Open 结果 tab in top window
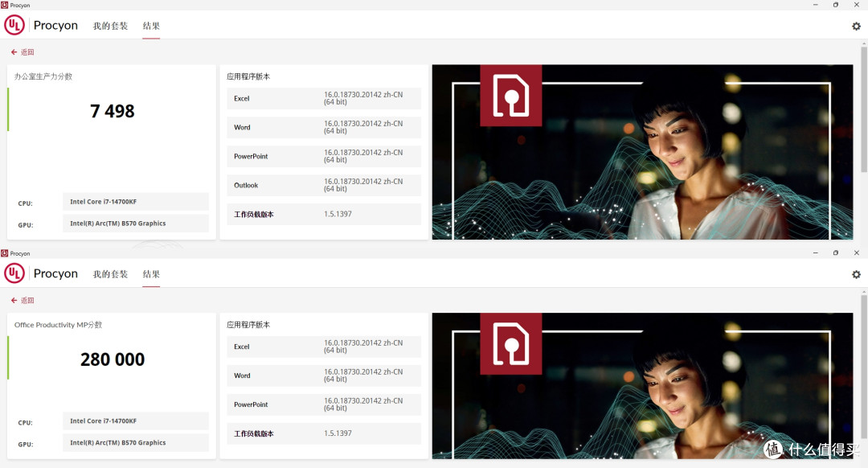The image size is (868, 468). 151,26
